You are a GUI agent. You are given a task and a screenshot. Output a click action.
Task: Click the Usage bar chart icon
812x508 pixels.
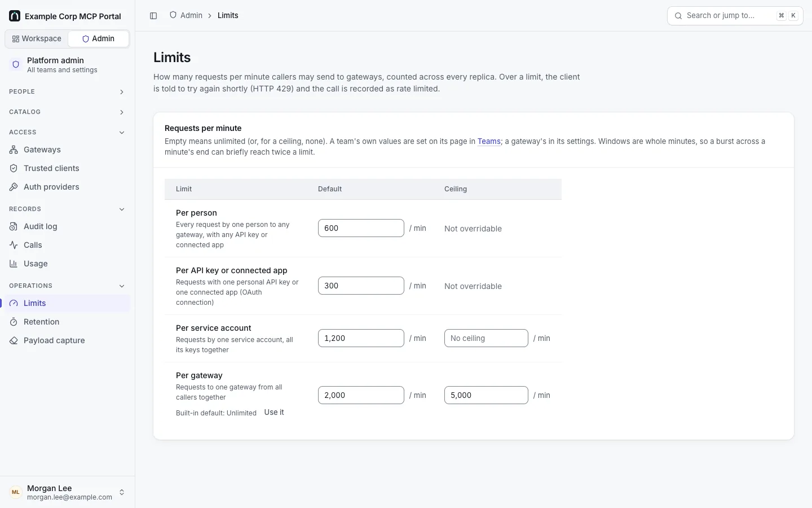(14, 264)
